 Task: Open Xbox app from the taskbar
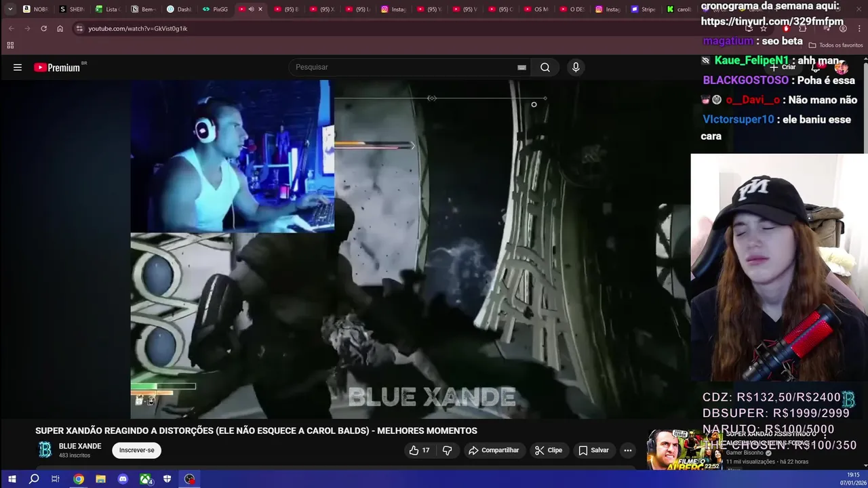(145, 479)
